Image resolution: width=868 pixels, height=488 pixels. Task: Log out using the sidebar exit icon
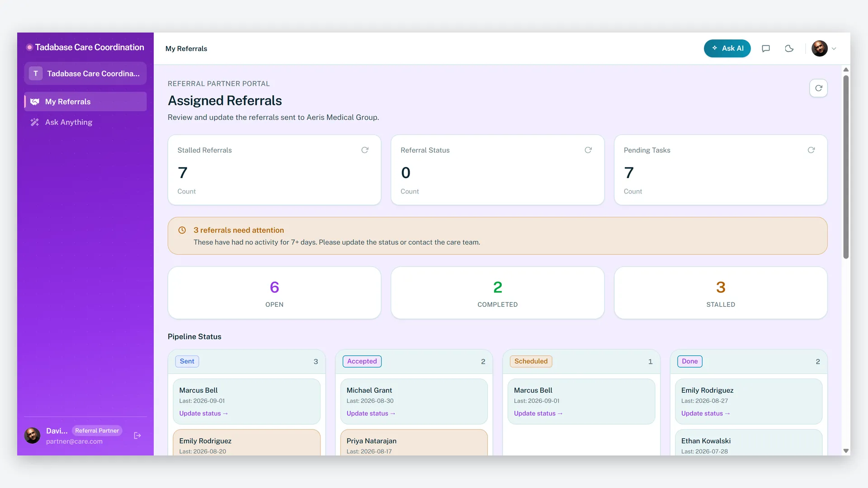[x=137, y=436]
